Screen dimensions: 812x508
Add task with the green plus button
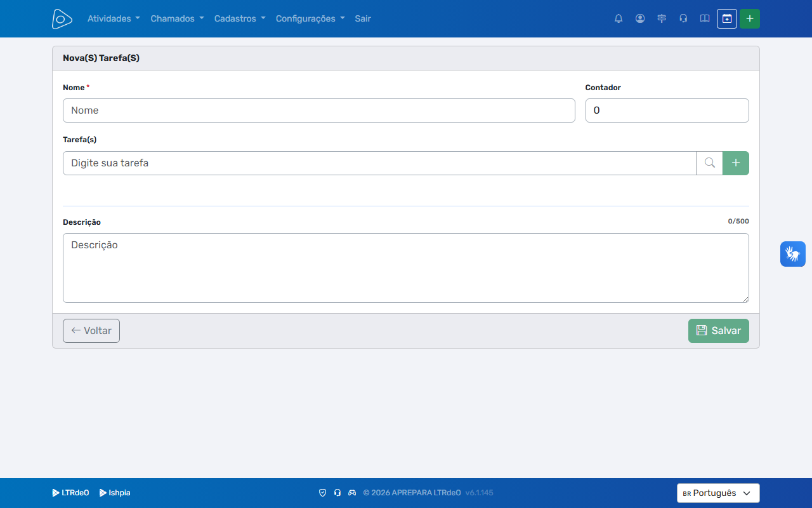tap(736, 163)
